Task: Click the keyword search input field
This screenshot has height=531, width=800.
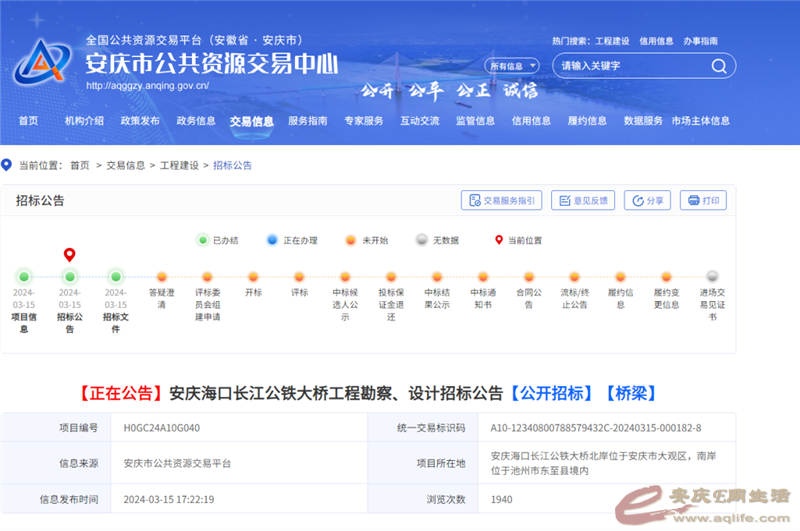Action: coord(630,66)
